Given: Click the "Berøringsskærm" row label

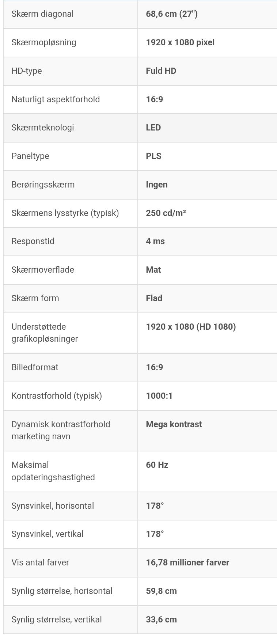Looking at the screenshot, I should 43,185.
